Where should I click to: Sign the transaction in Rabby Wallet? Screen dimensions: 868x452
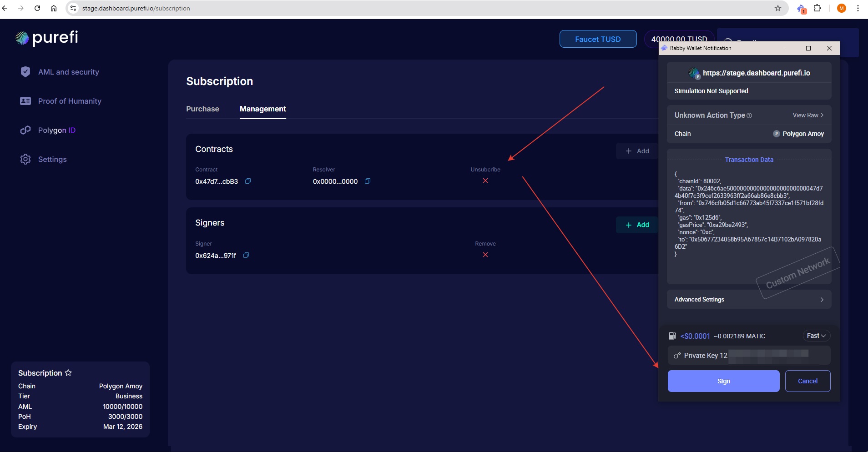tap(723, 381)
